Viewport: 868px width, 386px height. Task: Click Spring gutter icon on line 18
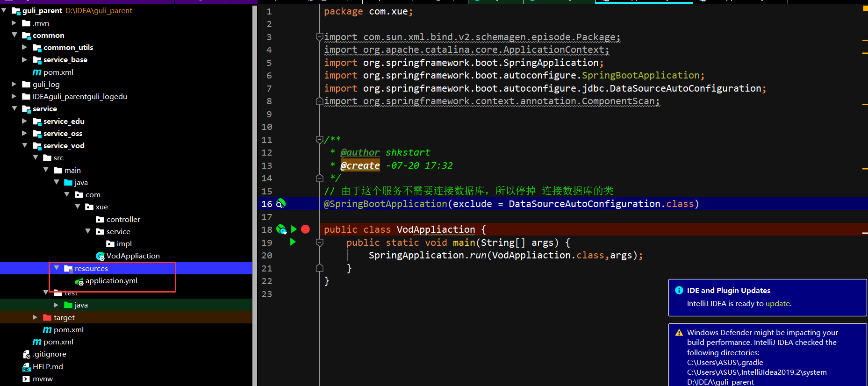point(281,229)
